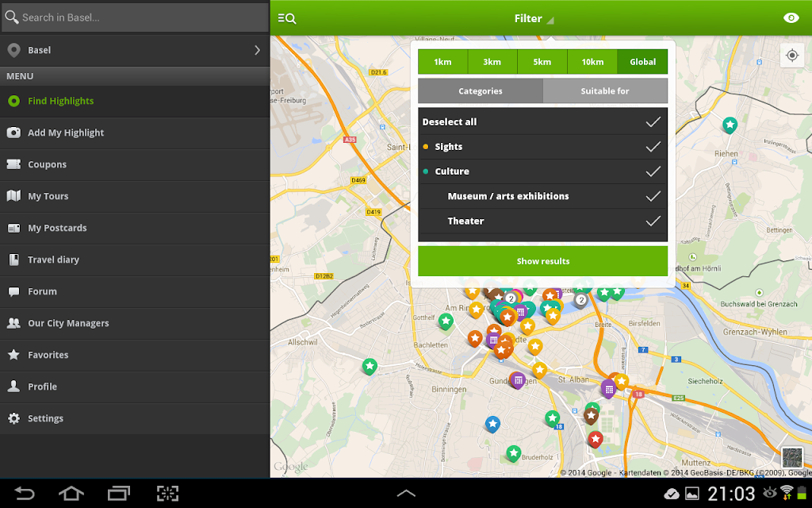Uncheck the Sights category checkmark
The image size is (812, 508).
coord(653,147)
